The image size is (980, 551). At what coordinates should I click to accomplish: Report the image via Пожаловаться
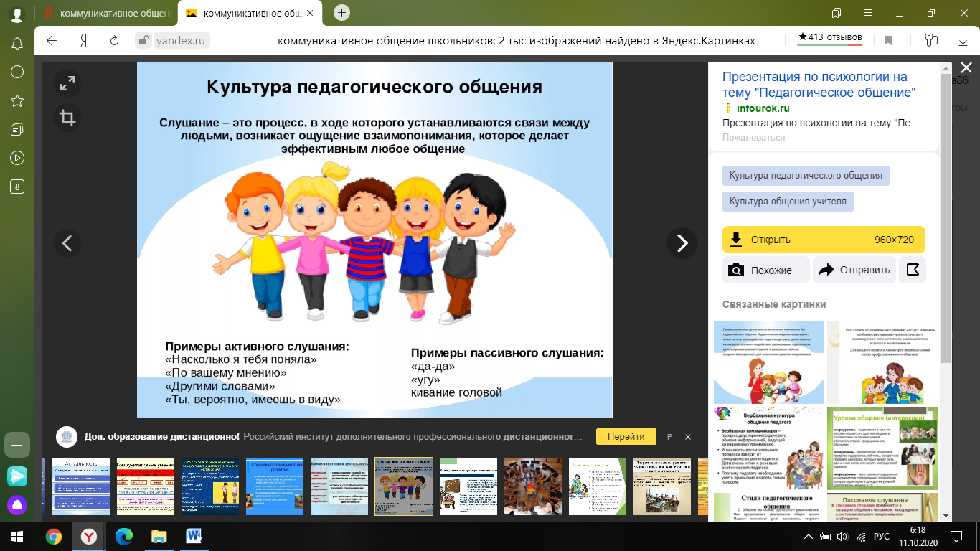point(753,137)
